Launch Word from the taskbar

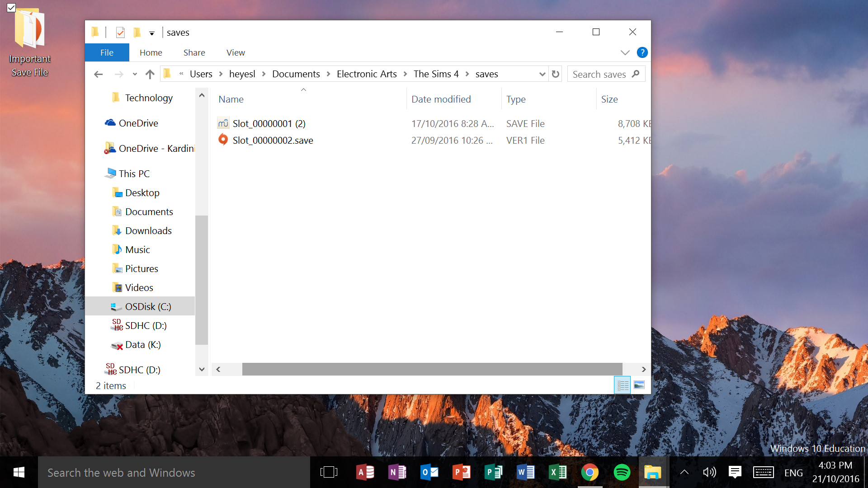(x=525, y=472)
